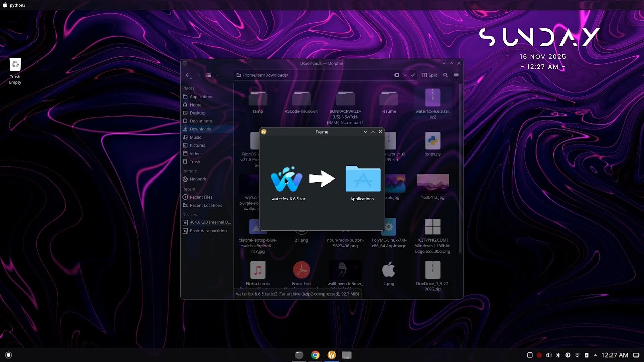644x362 pixels.
Task: Select Videos in Dolphin Places sidebar
Action: coord(208,154)
